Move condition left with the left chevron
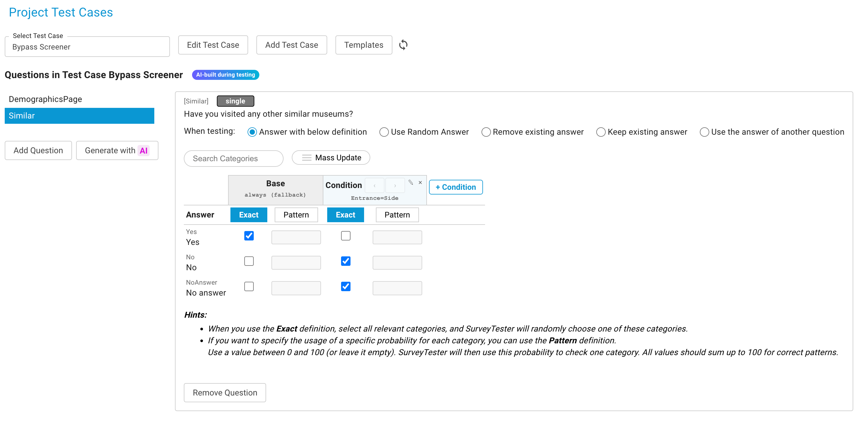Image resolution: width=868 pixels, height=422 pixels. click(374, 185)
